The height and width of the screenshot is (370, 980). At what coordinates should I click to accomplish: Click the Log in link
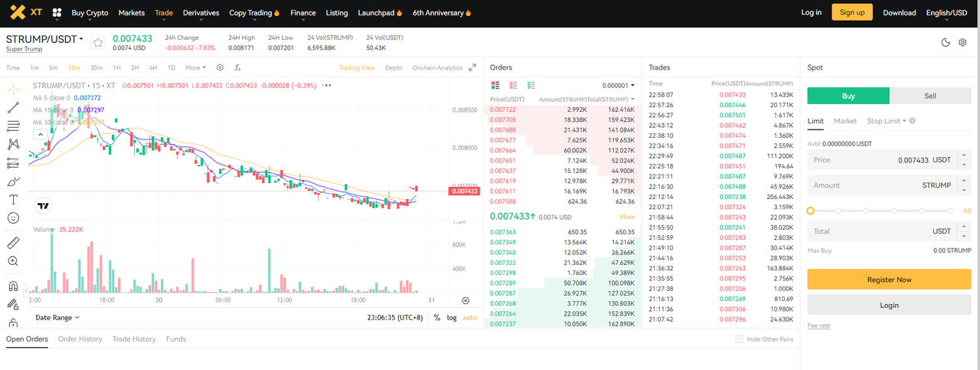click(x=811, y=12)
